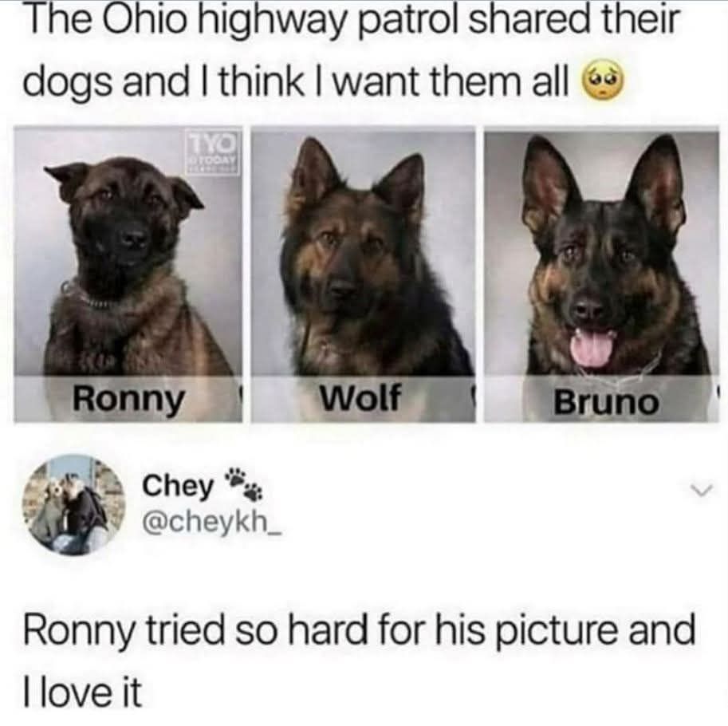
Task: Click the pleading face emoji
Action: pos(602,83)
